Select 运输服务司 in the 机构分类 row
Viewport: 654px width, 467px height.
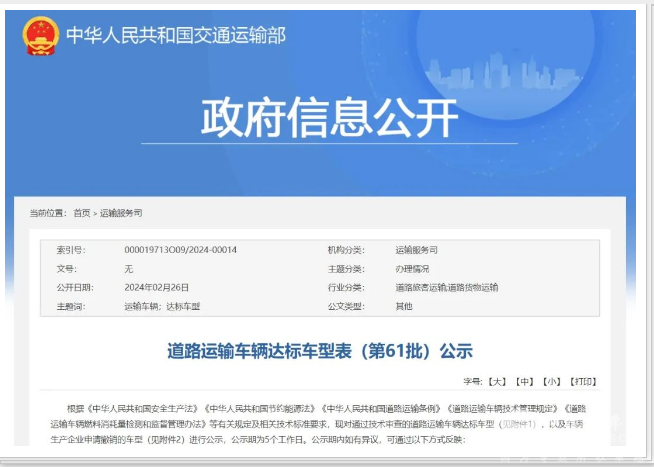click(x=416, y=250)
